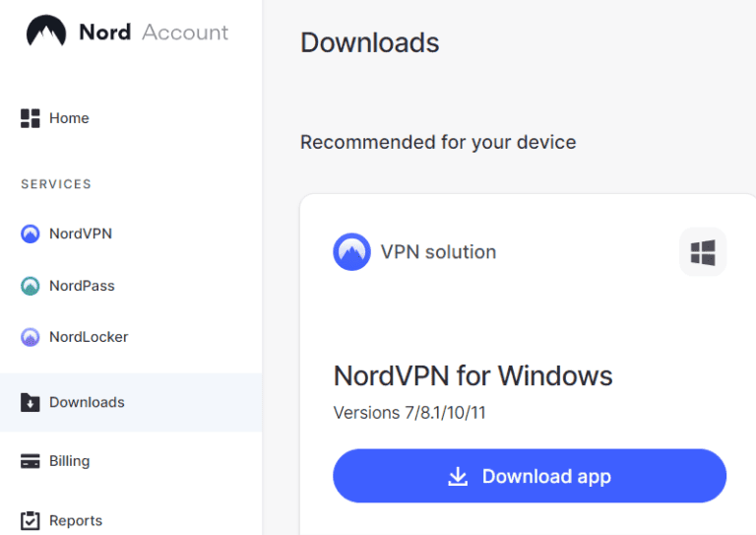Click the Nord mountain logo icon

point(45,32)
